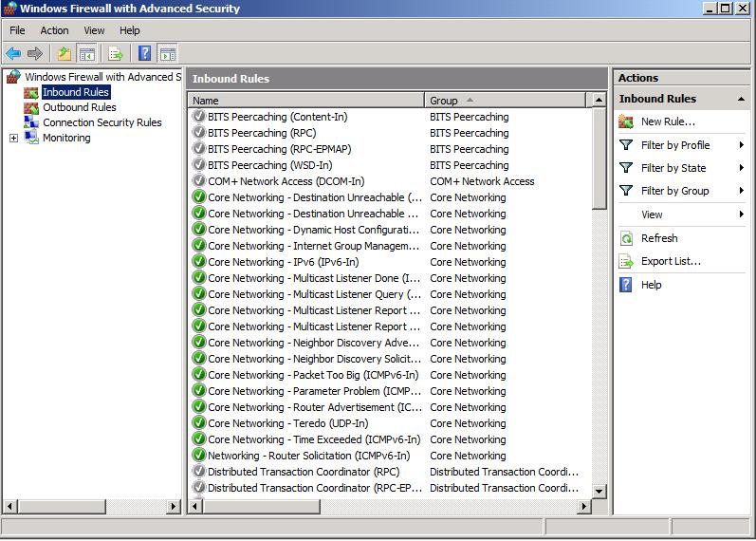Image resolution: width=756 pixels, height=541 pixels.
Task: Click the Outbound Rules tree icon
Action: point(31,107)
